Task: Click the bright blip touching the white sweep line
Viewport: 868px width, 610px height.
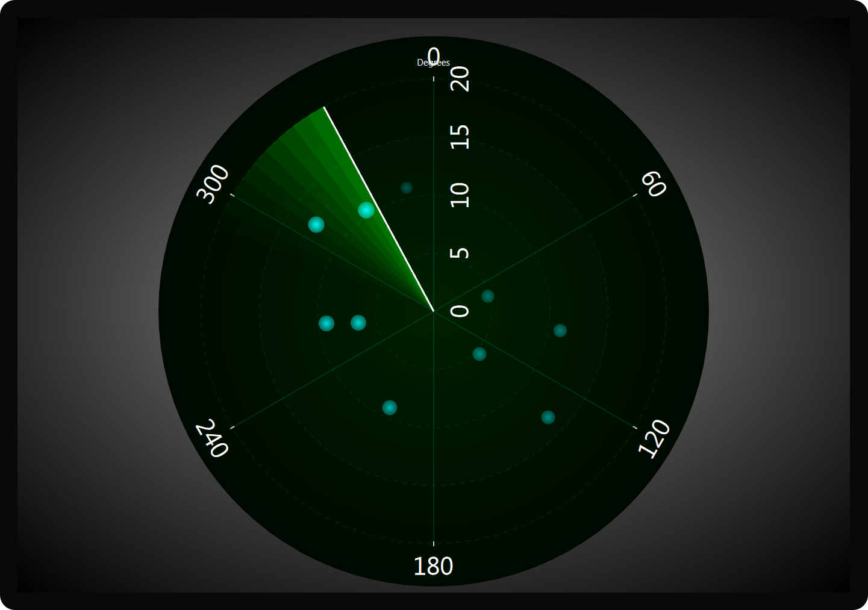Action: [366, 210]
